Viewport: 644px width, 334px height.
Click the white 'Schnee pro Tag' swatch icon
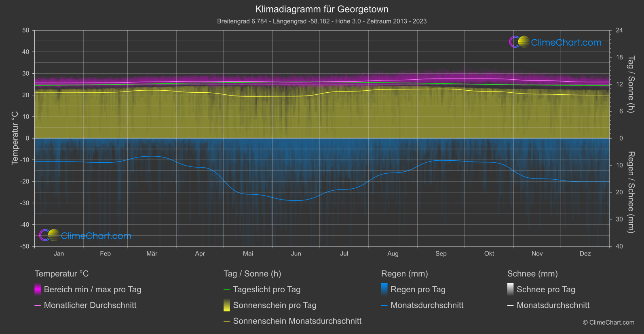(x=511, y=289)
